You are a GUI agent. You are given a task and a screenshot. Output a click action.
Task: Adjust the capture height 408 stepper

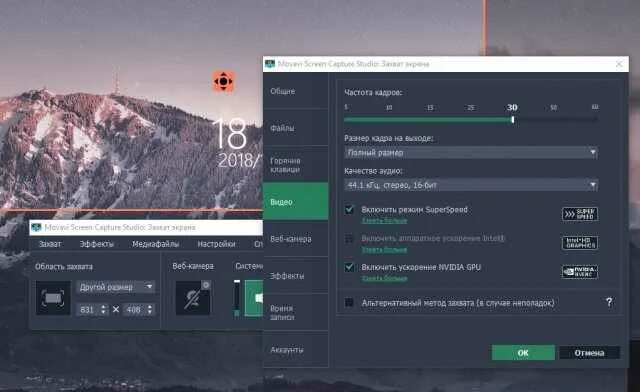click(x=150, y=310)
